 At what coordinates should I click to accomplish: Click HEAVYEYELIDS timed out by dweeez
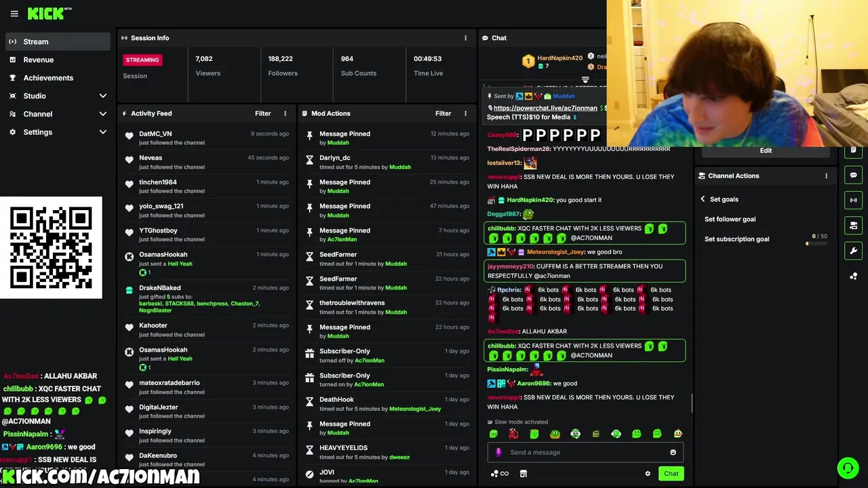(x=387, y=452)
